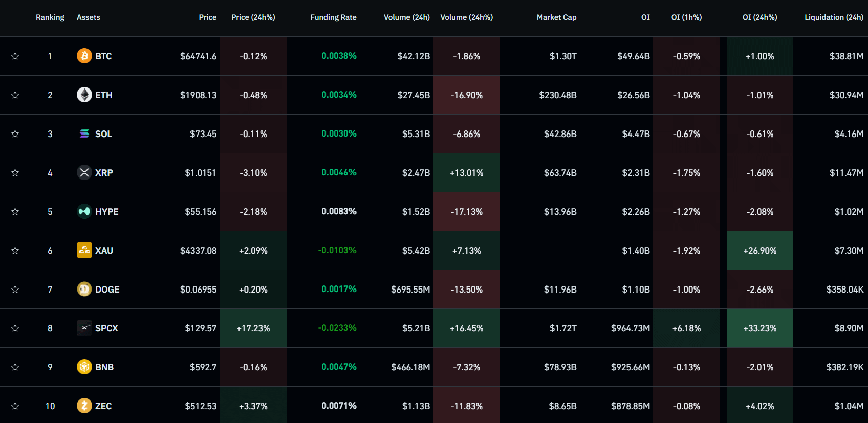Favorite ETH with its star icon

point(15,95)
